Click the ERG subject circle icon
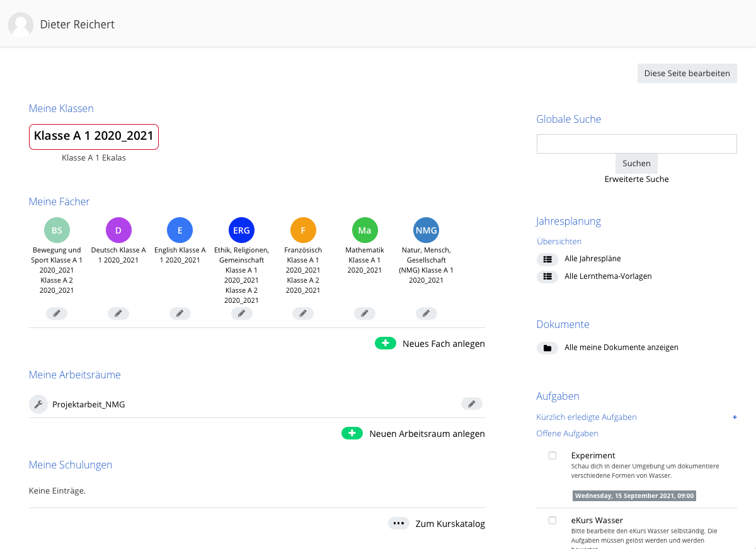This screenshot has height=549, width=756. [x=241, y=230]
